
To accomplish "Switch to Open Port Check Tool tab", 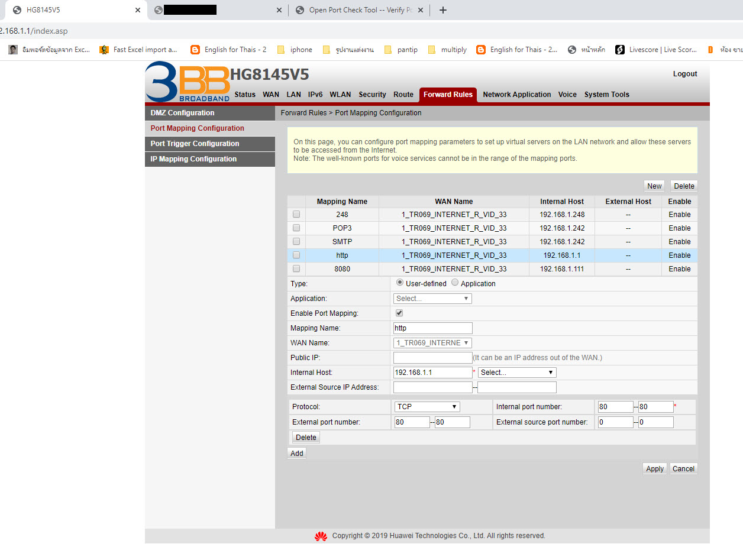I will (360, 10).
